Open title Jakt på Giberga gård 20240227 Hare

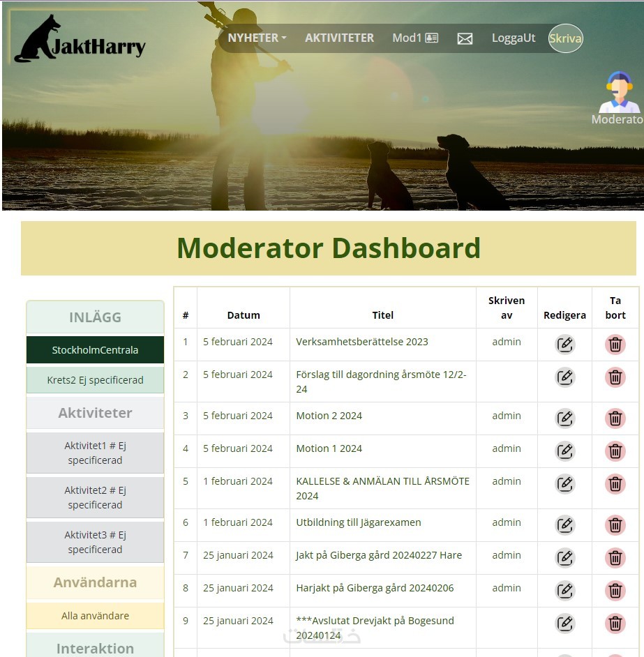tap(379, 555)
